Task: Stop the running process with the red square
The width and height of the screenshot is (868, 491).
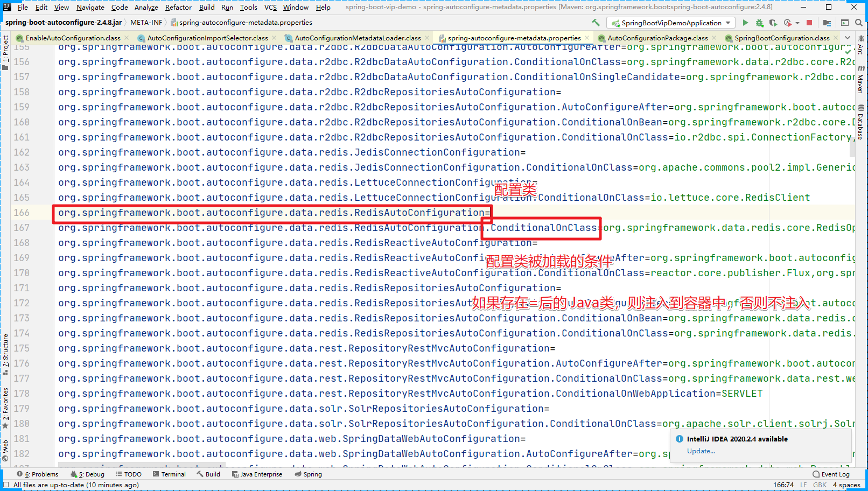Action: (x=809, y=23)
